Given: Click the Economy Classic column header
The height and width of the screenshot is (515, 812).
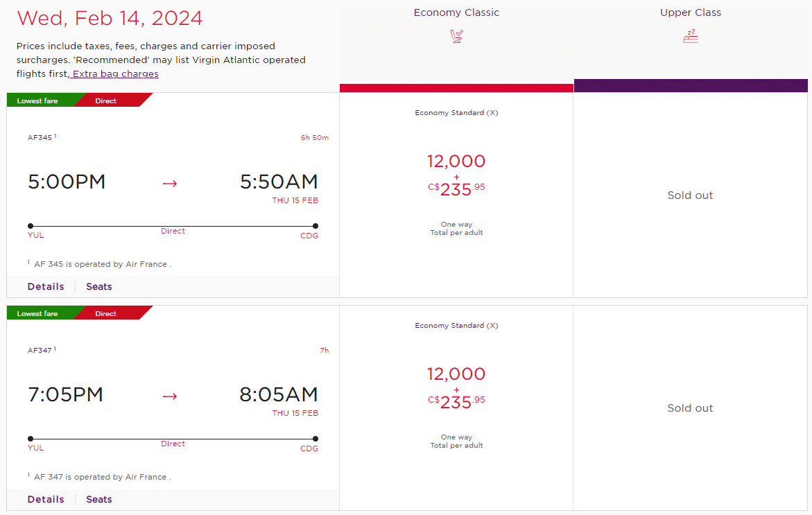Looking at the screenshot, I should click(x=456, y=12).
